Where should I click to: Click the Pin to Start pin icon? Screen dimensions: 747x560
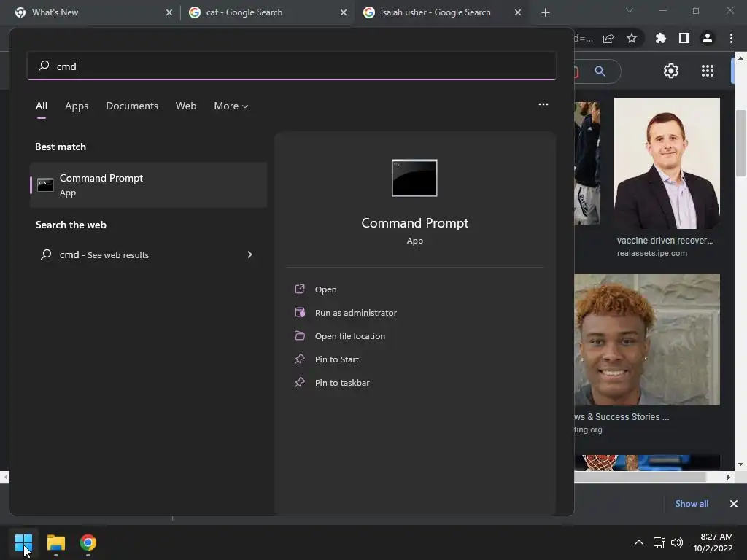(x=300, y=359)
